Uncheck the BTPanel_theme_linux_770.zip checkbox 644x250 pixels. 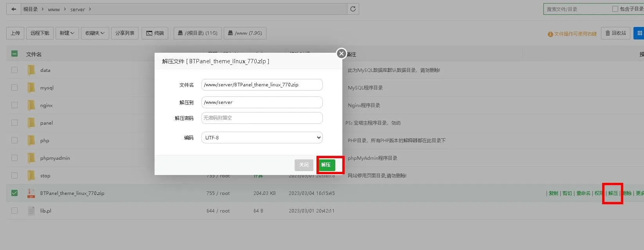pyautogui.click(x=14, y=193)
